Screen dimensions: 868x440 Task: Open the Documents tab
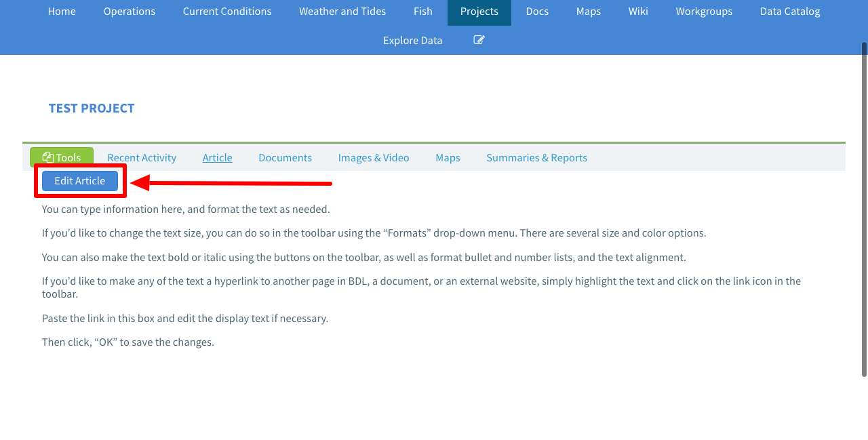(285, 157)
